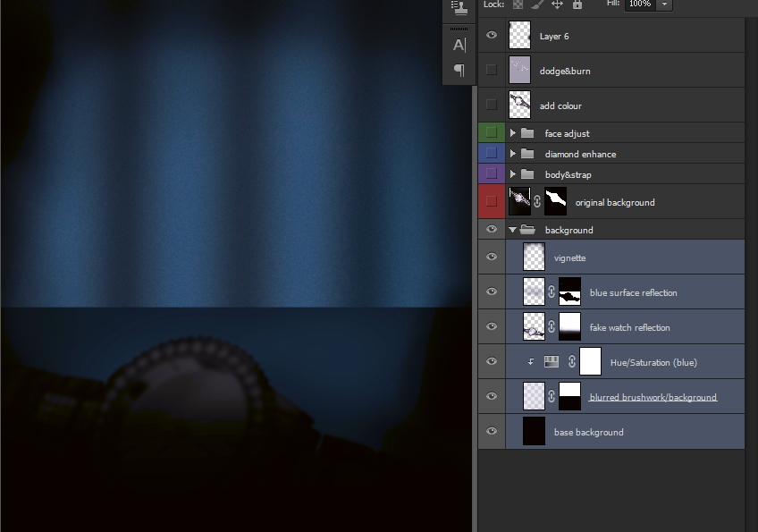The width and height of the screenshot is (758, 532).
Task: Expand the face adjust group
Action: pyautogui.click(x=513, y=133)
